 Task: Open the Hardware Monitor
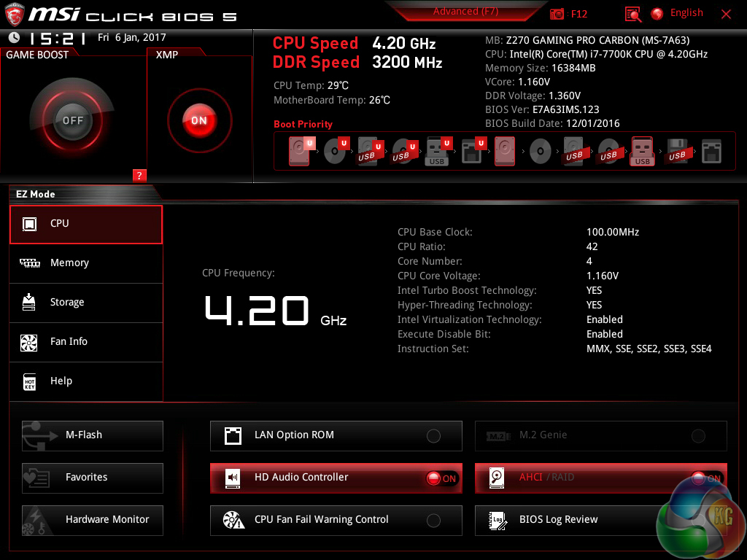point(93,521)
